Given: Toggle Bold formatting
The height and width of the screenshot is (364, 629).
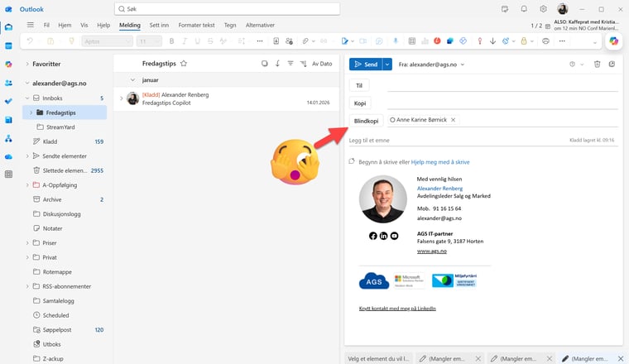Looking at the screenshot, I should point(171,41).
